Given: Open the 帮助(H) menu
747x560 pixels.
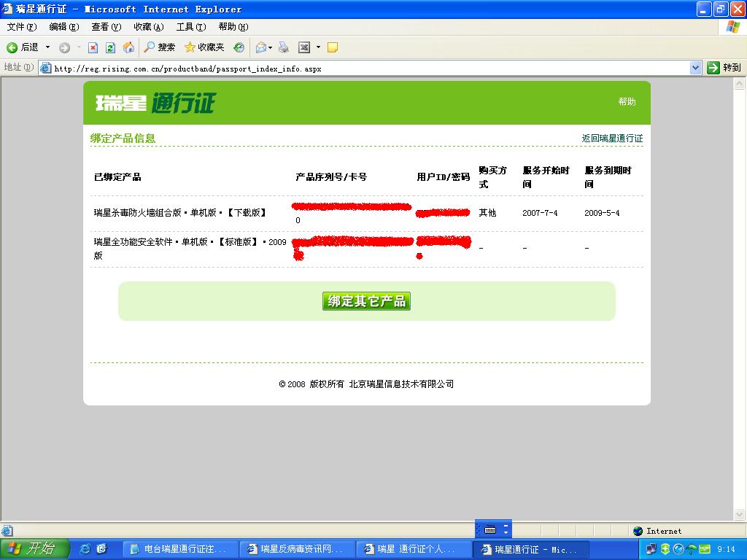Looking at the screenshot, I should point(233,27).
